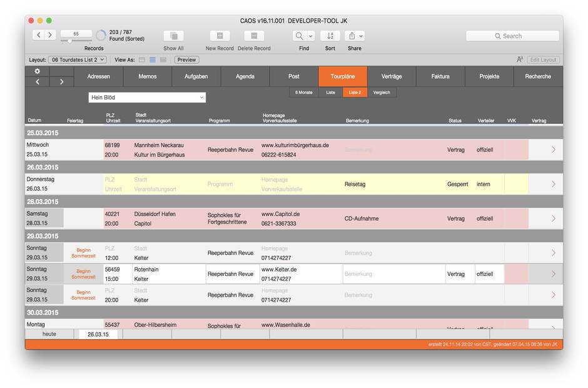Screen dimensions: 588x388
Task: Open the Projekte tab
Action: 489,76
